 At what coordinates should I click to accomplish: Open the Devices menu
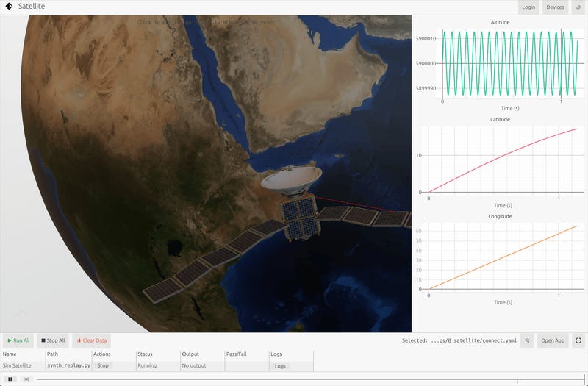click(555, 7)
